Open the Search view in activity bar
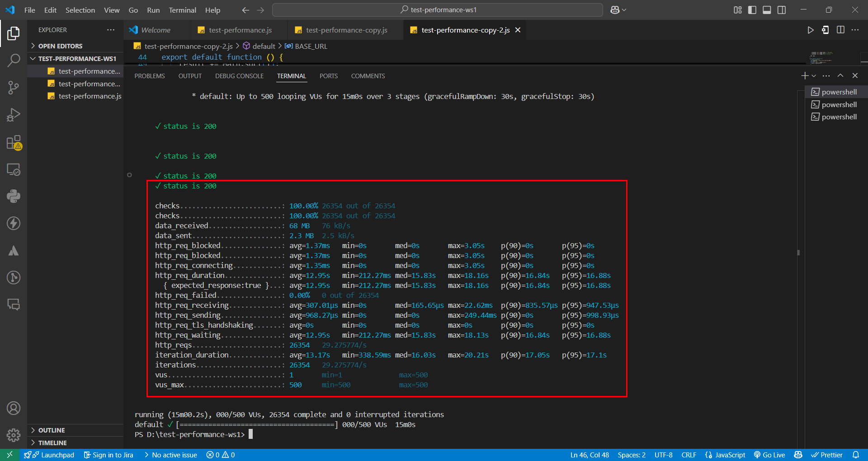 point(14,60)
